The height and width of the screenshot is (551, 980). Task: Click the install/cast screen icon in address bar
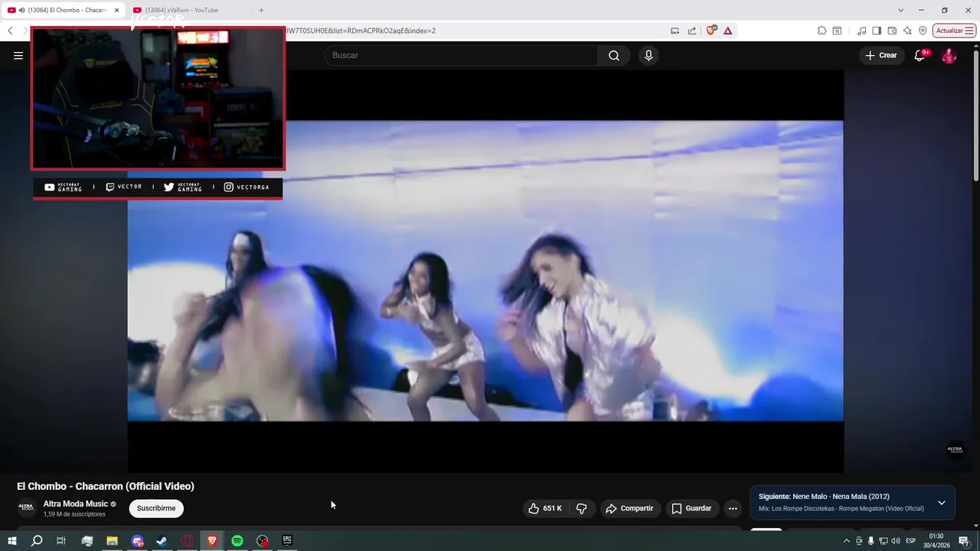(675, 31)
